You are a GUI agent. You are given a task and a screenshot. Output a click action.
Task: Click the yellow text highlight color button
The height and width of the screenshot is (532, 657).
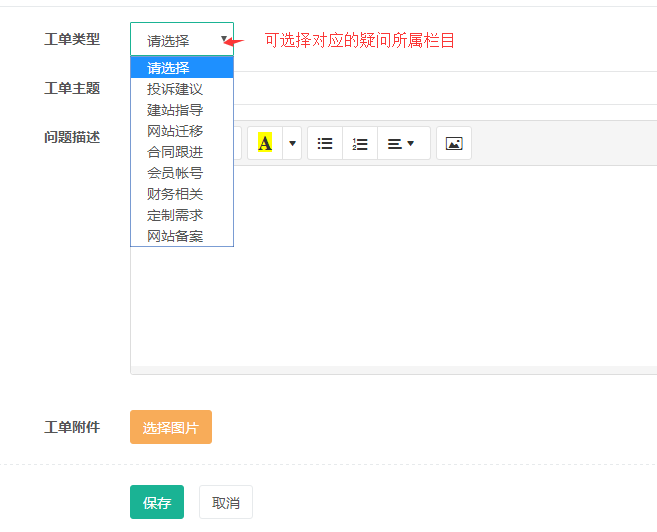(265, 143)
